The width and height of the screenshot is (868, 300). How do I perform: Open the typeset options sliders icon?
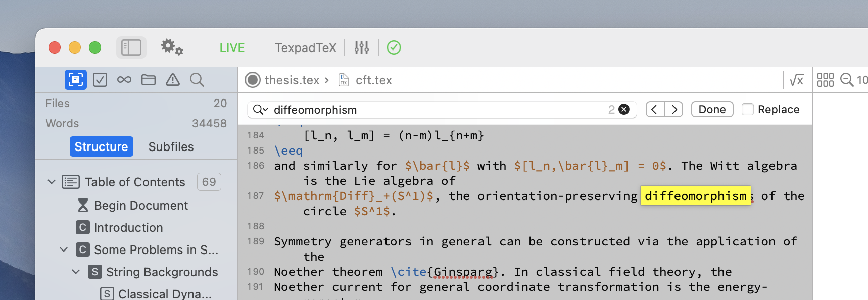click(362, 47)
